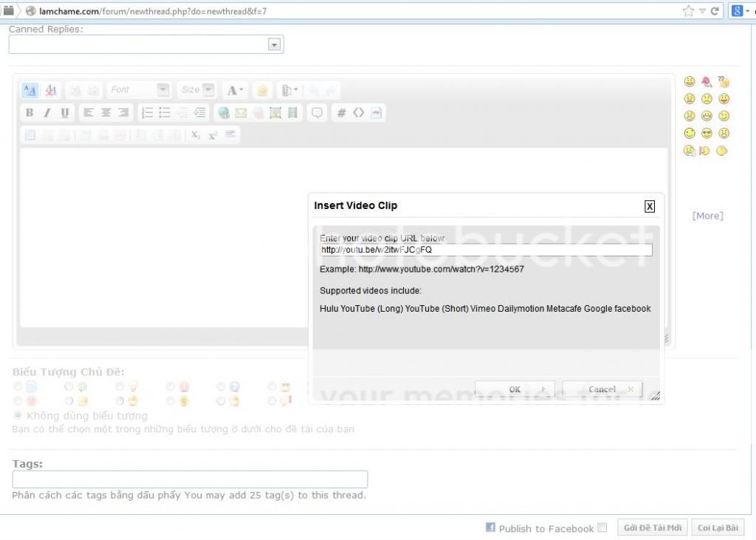This screenshot has width=756, height=540.
Task: Wrap text in quote with speech bubble icon
Action: 317,113
